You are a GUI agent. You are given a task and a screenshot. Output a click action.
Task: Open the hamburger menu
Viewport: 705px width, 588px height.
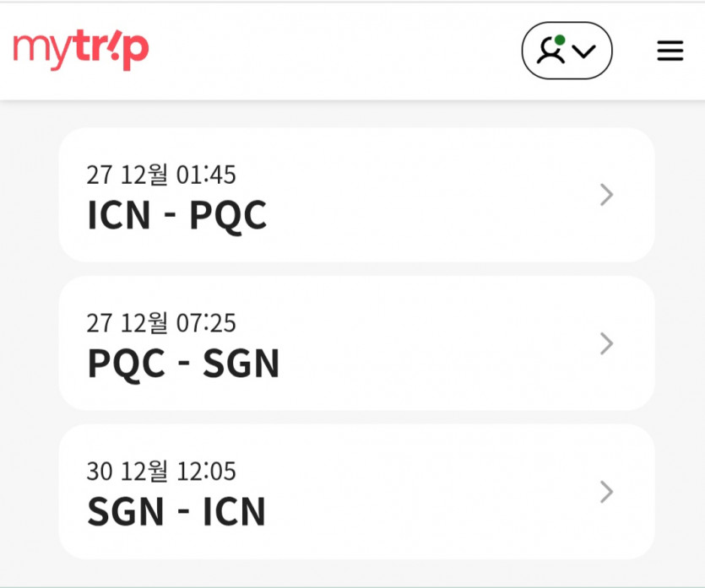click(x=670, y=51)
